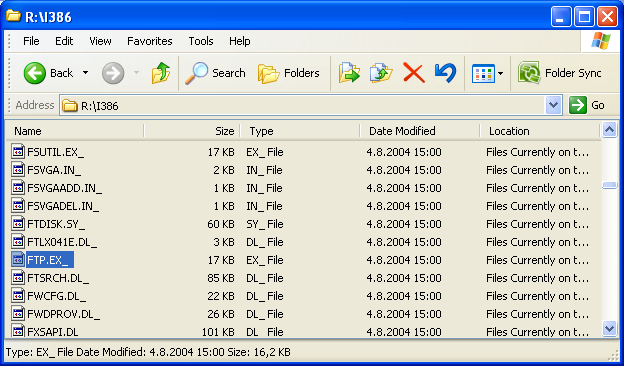Viewport: 624px width, 366px height.
Task: Select the FTLX041E.DL_ file name
Action: click(62, 242)
